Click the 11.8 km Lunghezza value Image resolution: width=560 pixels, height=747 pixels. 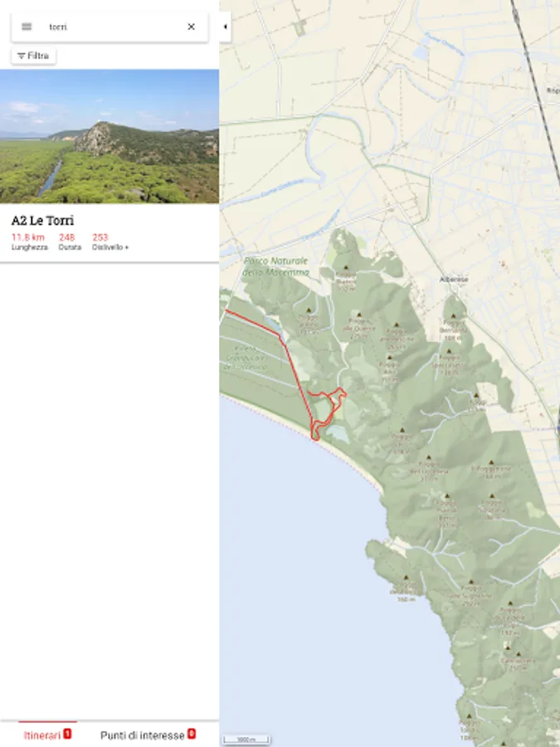(28, 237)
